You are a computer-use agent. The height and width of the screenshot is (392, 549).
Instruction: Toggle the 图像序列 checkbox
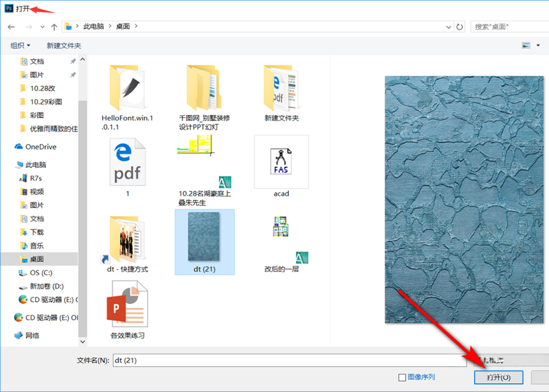402,378
